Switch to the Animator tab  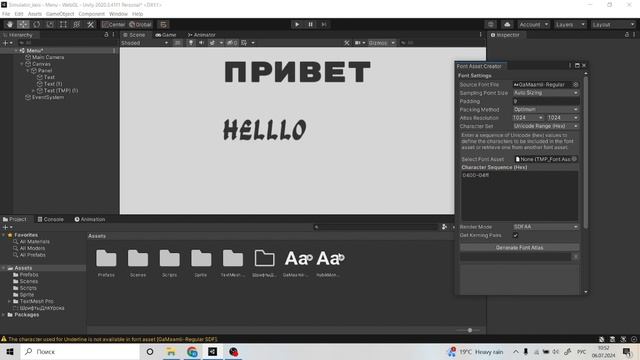tap(201, 35)
